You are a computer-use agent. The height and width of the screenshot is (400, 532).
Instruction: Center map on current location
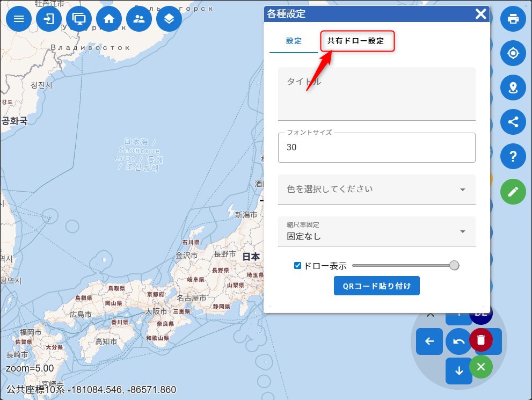click(x=513, y=53)
